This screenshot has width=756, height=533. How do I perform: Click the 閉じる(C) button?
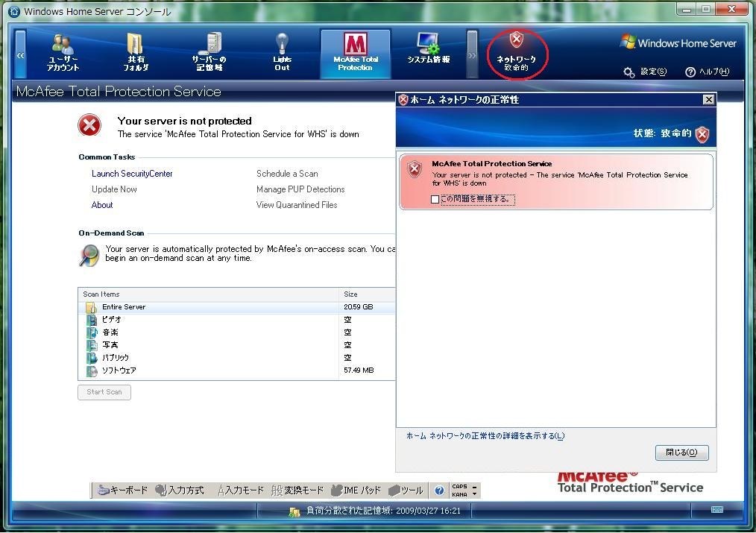[x=681, y=452]
